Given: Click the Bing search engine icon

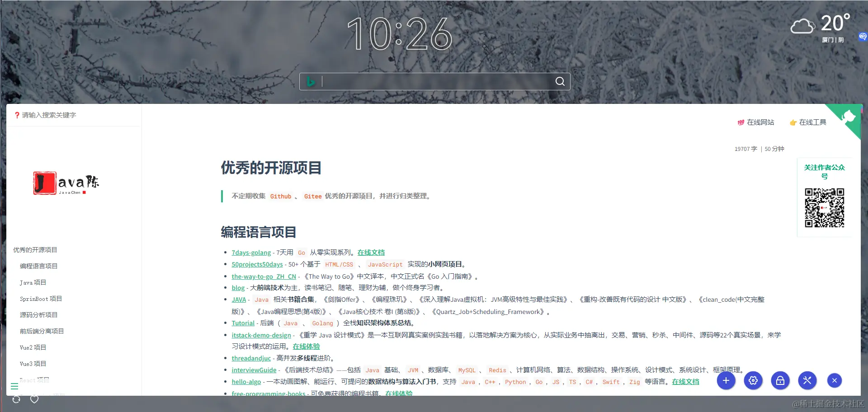Looking at the screenshot, I should [311, 81].
